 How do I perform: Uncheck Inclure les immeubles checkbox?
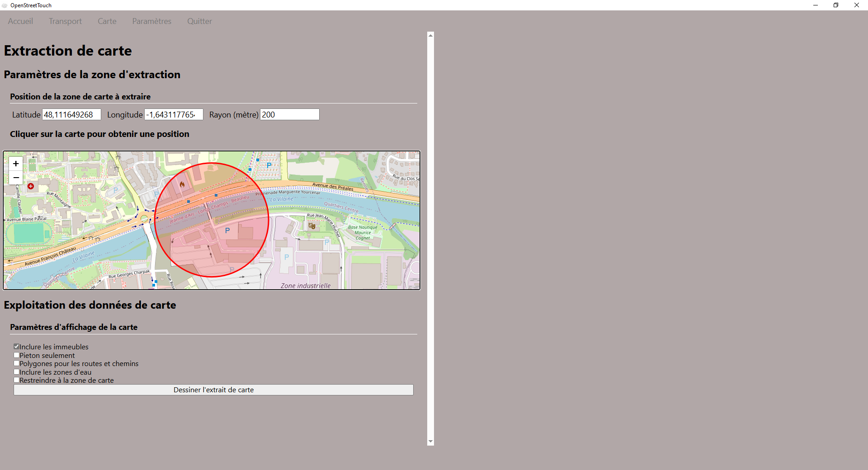coord(17,347)
